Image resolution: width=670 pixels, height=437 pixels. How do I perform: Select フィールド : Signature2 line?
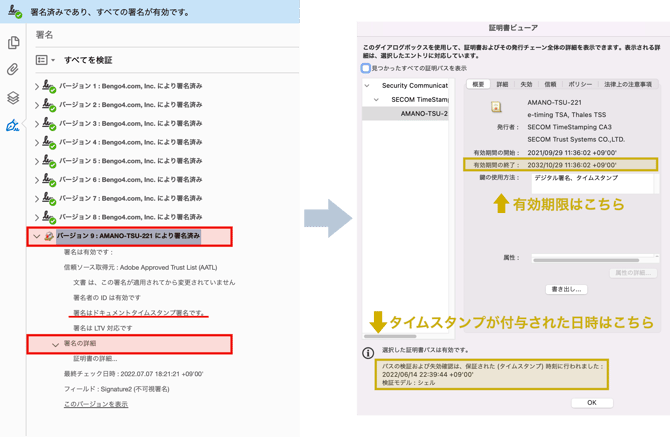117,389
